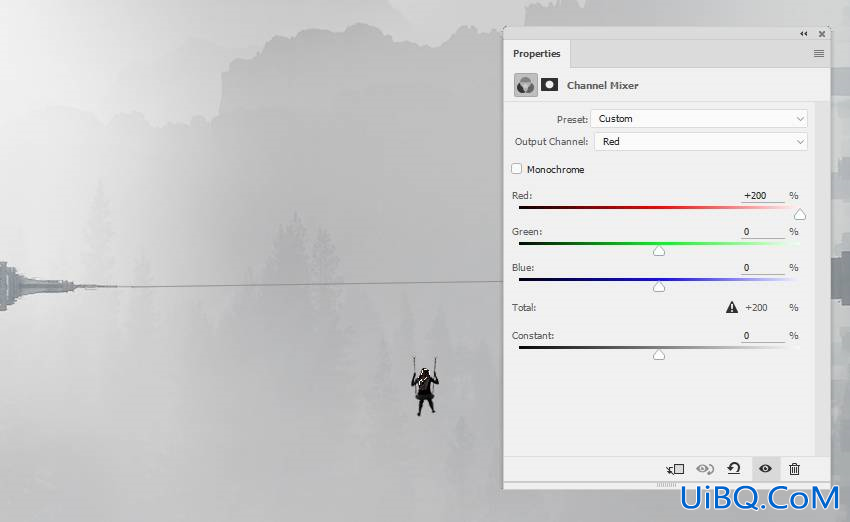850x522 pixels.
Task: Click the Constant percentage value field
Action: pos(762,336)
